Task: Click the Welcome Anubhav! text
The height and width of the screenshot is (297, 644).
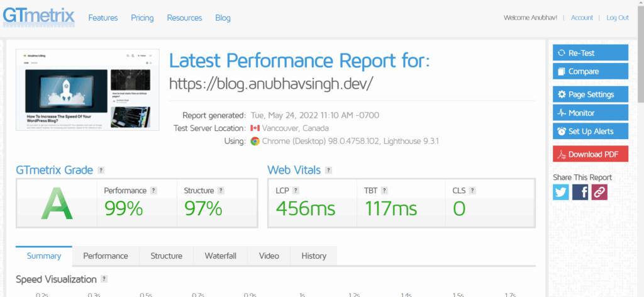Action: pyautogui.click(x=530, y=18)
